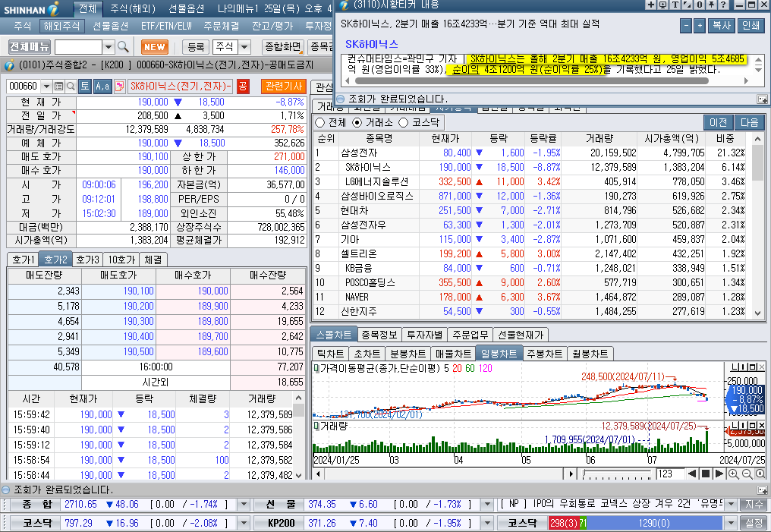The height and width of the screenshot is (532, 771).
Task: Click the T font icon in news title bar
Action: point(675,5)
